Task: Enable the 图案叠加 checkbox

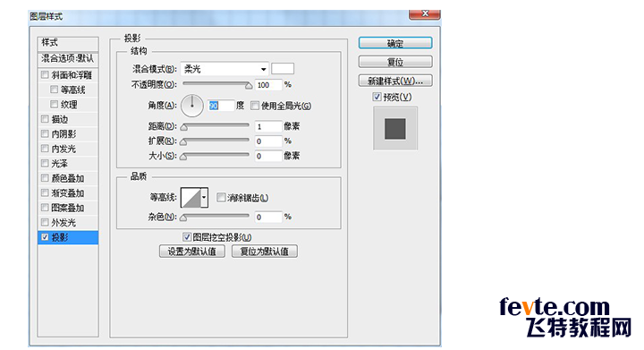Action: (45, 208)
